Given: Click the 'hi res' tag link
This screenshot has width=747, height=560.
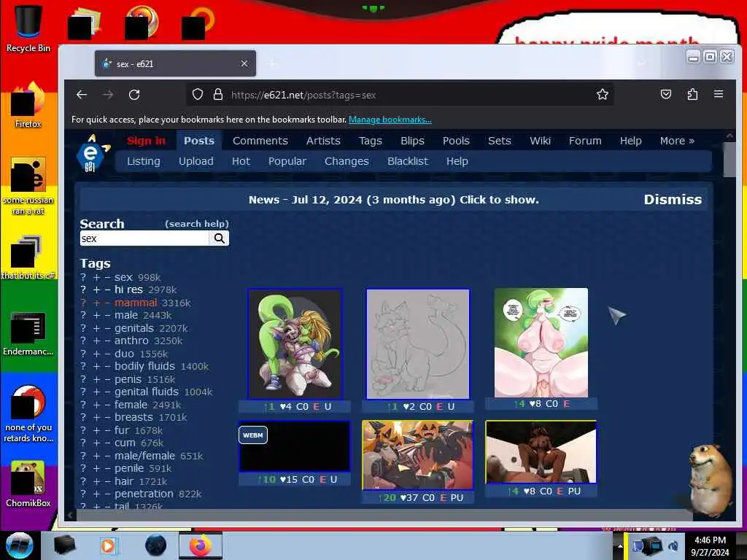Looking at the screenshot, I should click(x=128, y=289).
